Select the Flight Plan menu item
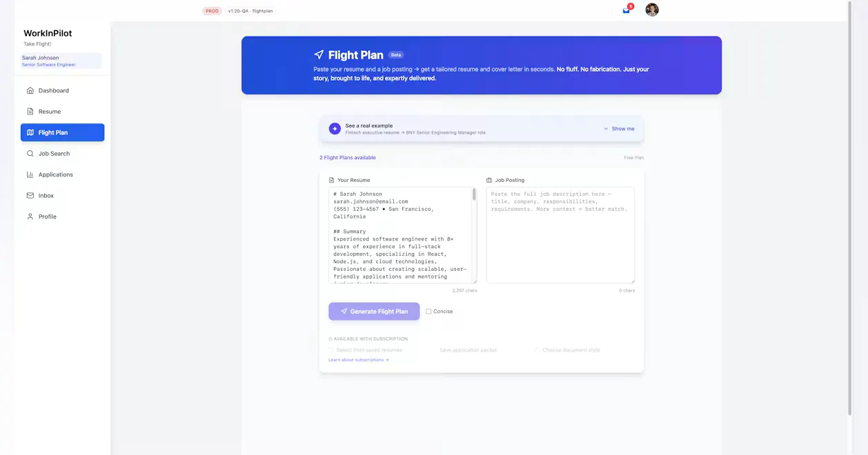868x455 pixels. point(62,132)
